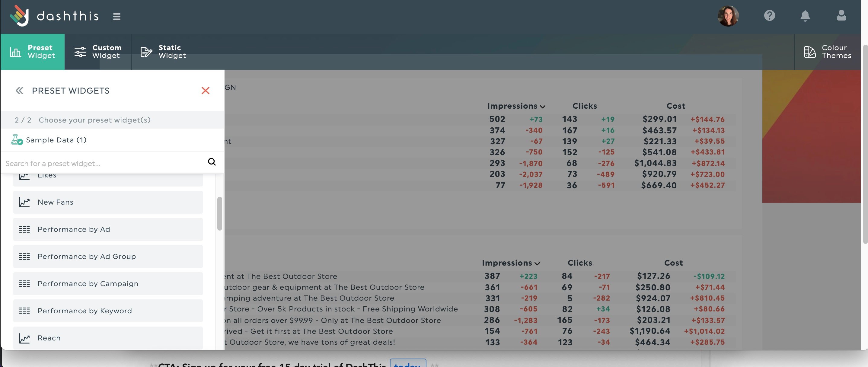
Task: Click the lower table Clicks column header
Action: 579,263
